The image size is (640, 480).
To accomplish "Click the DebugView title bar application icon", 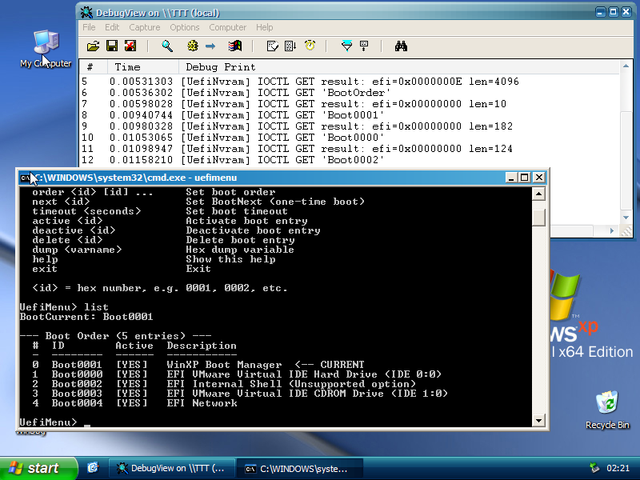I will pos(86,13).
